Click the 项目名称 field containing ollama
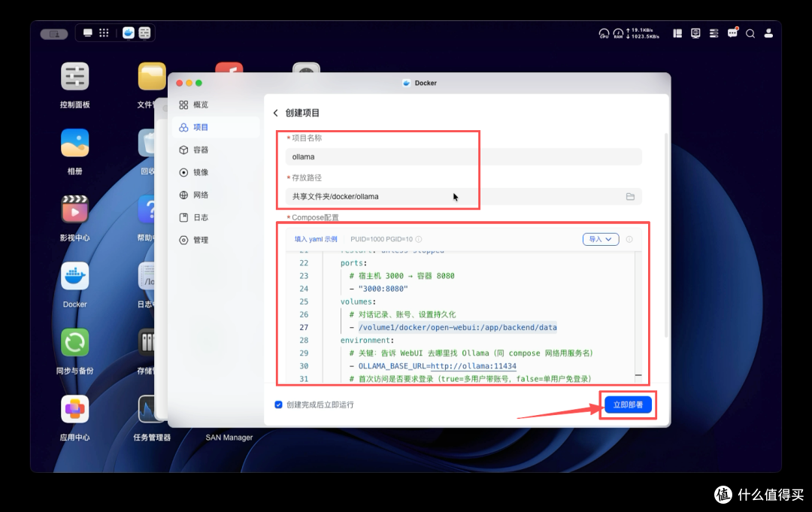The width and height of the screenshot is (812, 512). (x=463, y=157)
